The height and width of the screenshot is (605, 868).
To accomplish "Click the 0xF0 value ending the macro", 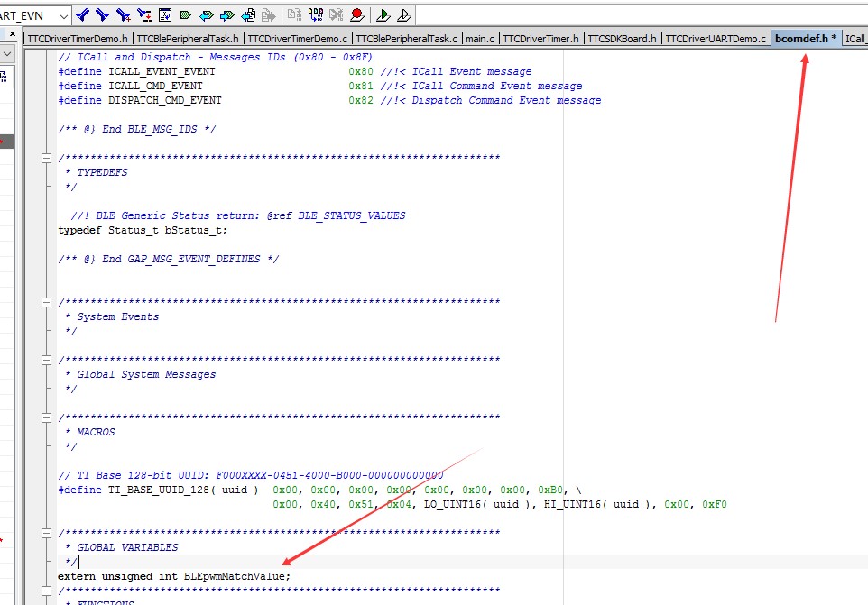I will [715, 504].
